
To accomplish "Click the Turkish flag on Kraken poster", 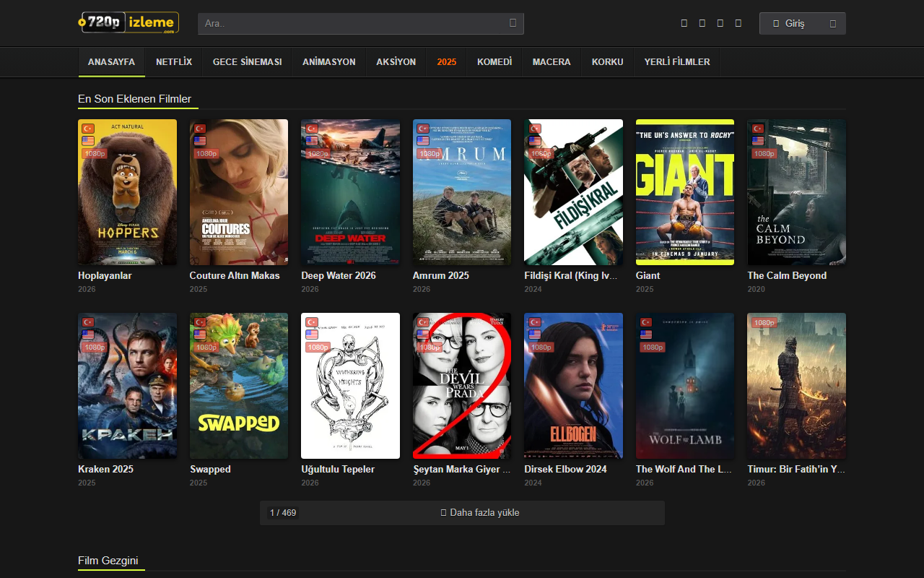I will (x=88, y=322).
